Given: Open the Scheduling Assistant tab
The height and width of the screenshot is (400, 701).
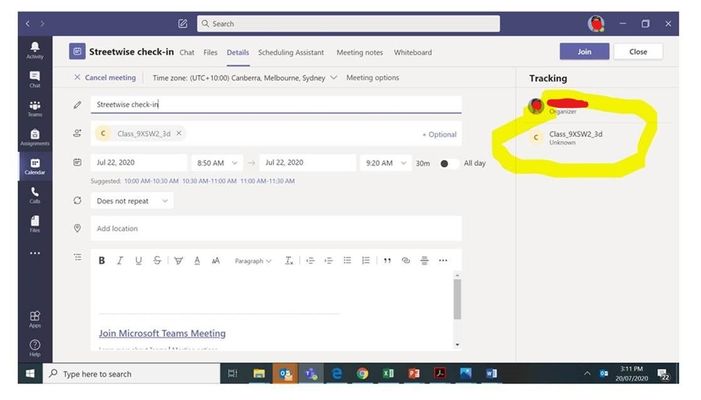Looking at the screenshot, I should 291,52.
